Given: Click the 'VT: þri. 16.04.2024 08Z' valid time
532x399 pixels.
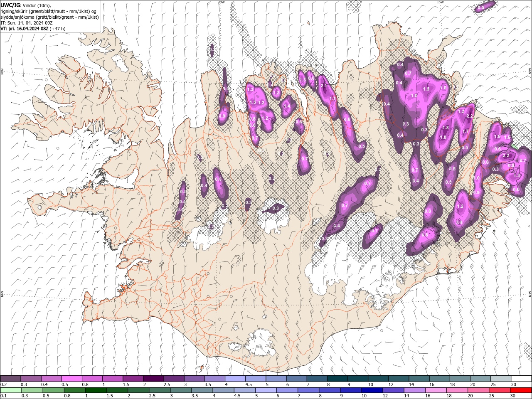Looking at the screenshot, I should click(25, 29).
